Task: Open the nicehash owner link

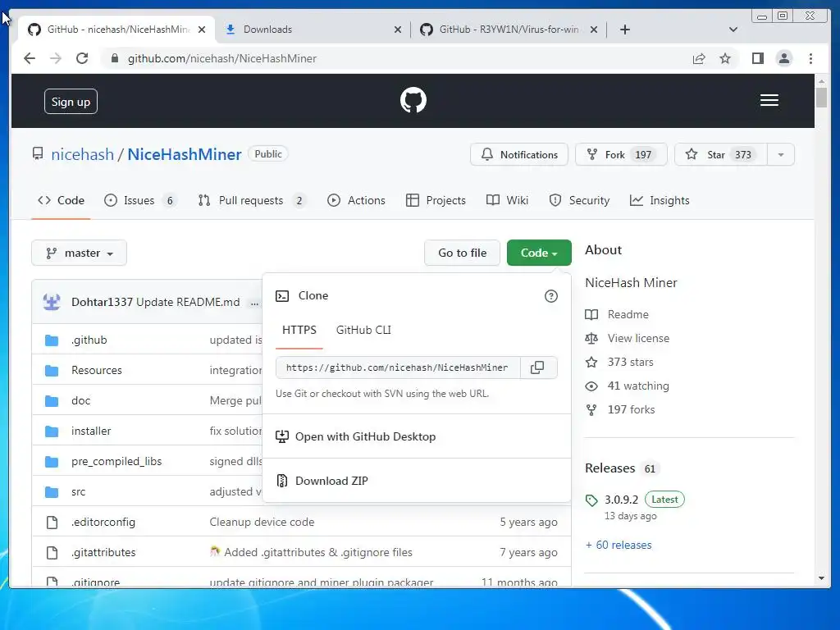Action: (x=83, y=154)
